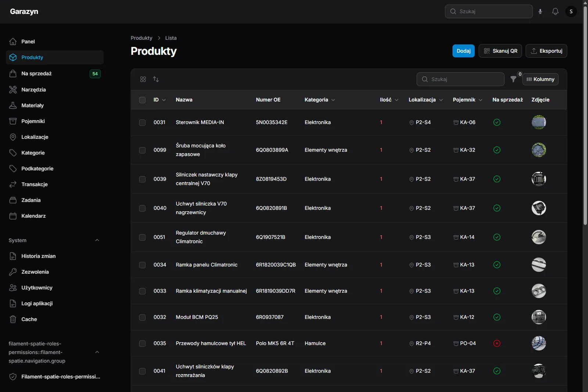Sort by the Pojemnik column header
The width and height of the screenshot is (588, 392).
(467, 100)
